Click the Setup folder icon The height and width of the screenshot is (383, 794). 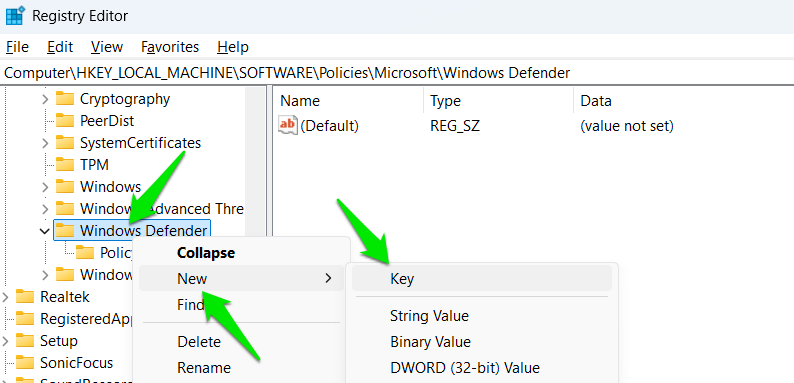point(25,340)
